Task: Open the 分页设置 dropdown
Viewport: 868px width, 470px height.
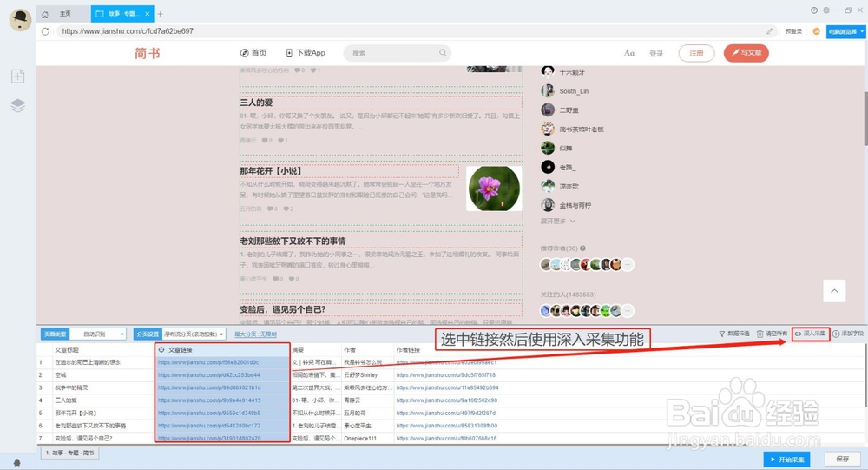Action: [194, 334]
